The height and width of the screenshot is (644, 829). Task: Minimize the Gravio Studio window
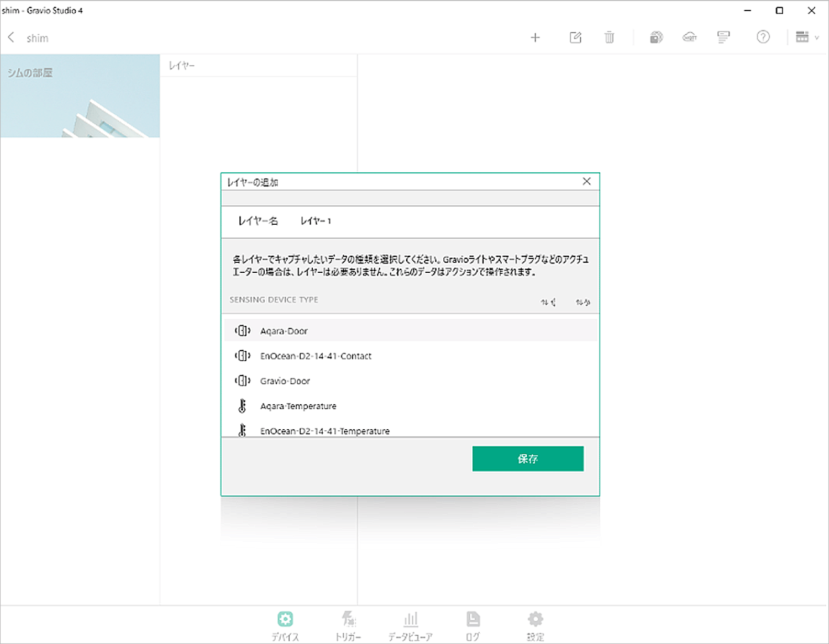pyautogui.click(x=747, y=10)
